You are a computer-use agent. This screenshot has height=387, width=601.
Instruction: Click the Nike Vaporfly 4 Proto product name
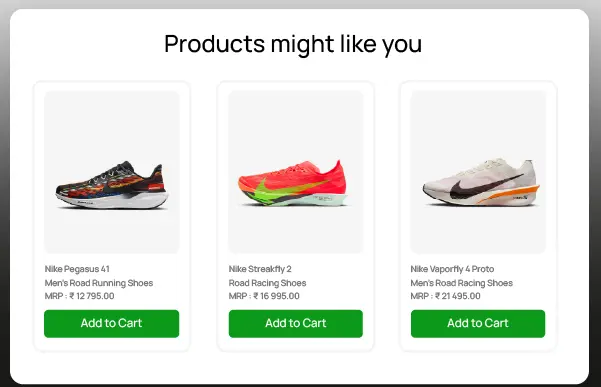[x=452, y=269]
